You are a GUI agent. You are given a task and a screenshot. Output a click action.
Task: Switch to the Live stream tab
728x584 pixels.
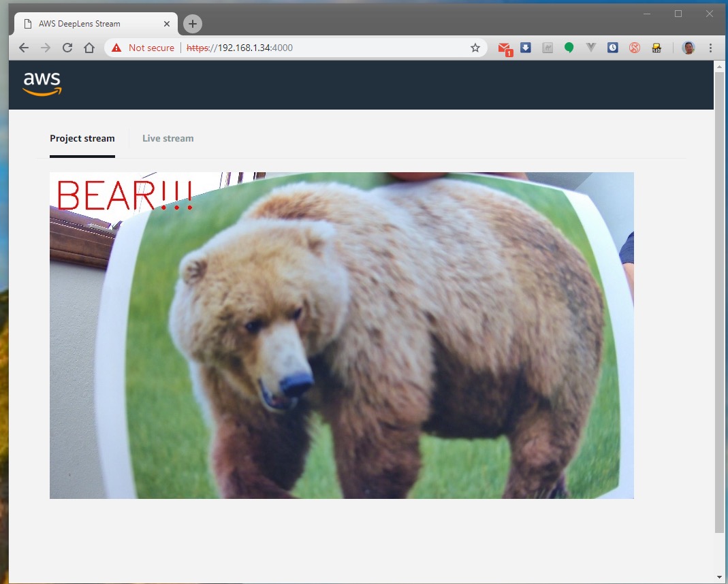[168, 138]
